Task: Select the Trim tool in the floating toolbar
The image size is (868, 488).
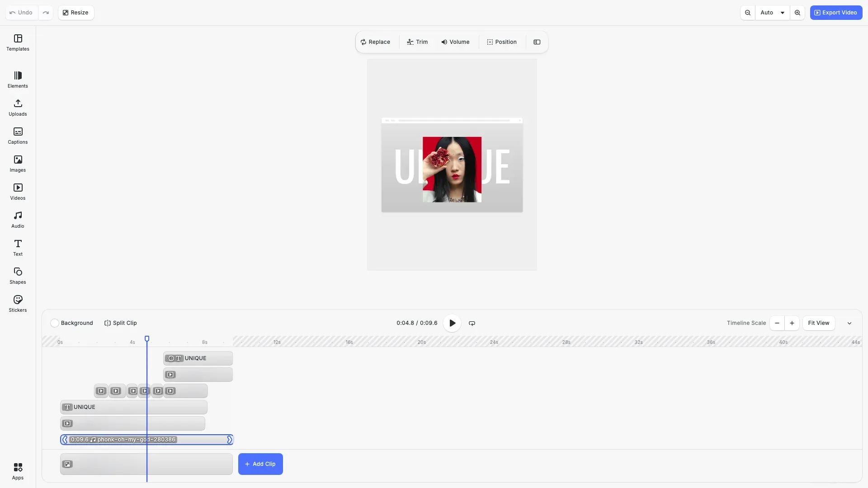Action: coord(417,42)
